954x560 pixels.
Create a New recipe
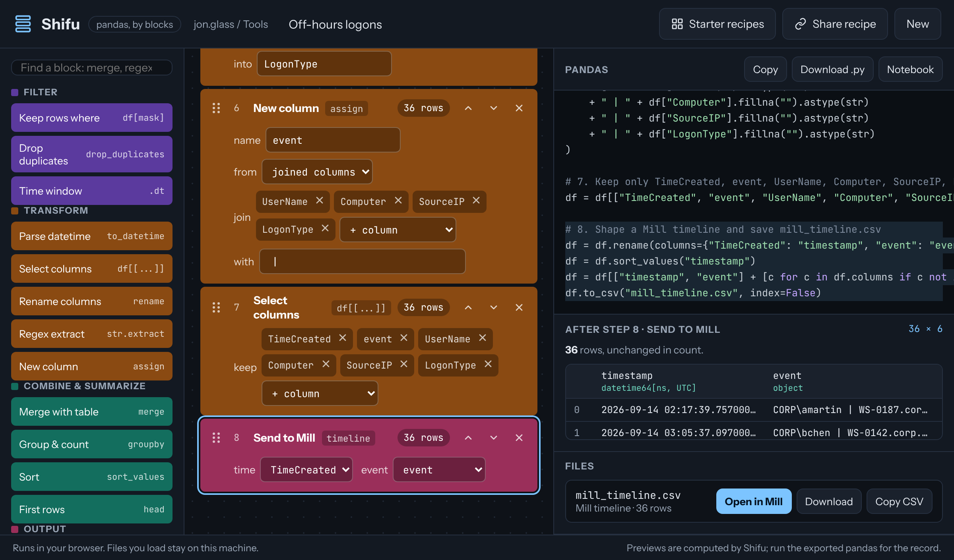point(918,24)
